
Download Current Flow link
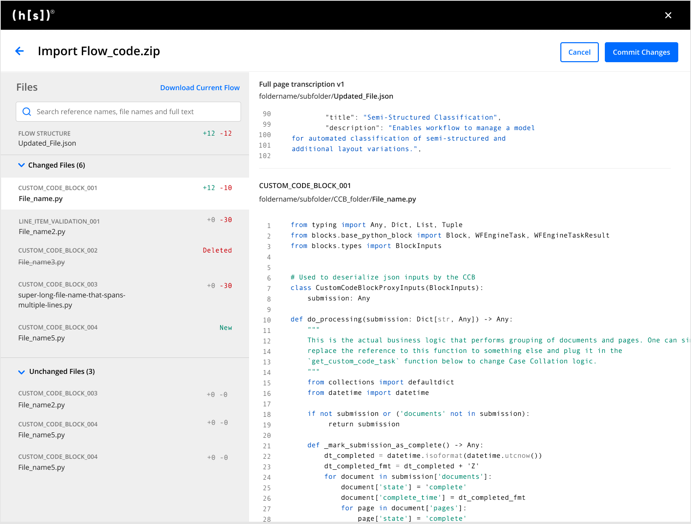(200, 88)
